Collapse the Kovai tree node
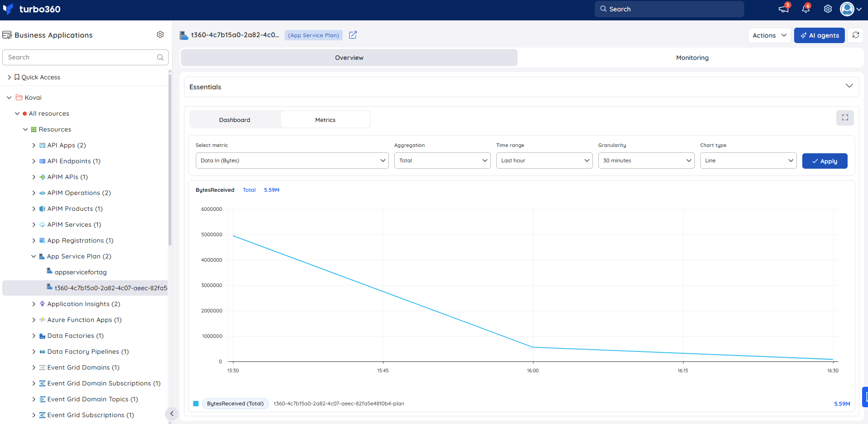This screenshot has height=424, width=868. coord(9,97)
